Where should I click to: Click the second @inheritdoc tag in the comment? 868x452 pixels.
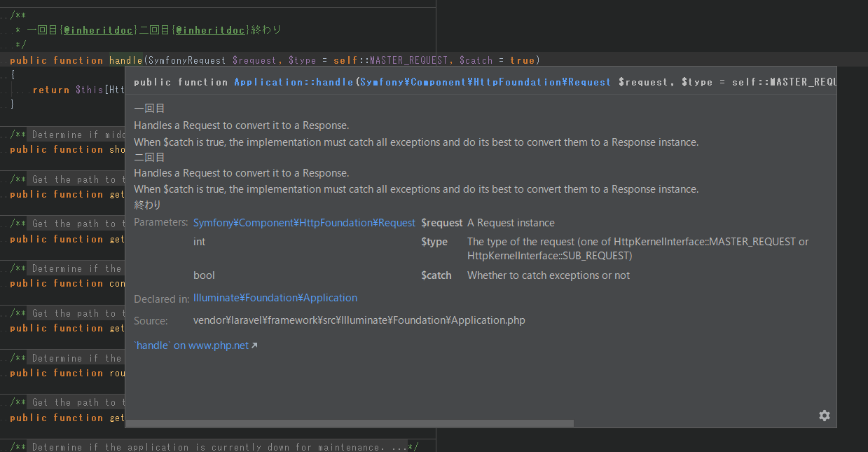211,30
